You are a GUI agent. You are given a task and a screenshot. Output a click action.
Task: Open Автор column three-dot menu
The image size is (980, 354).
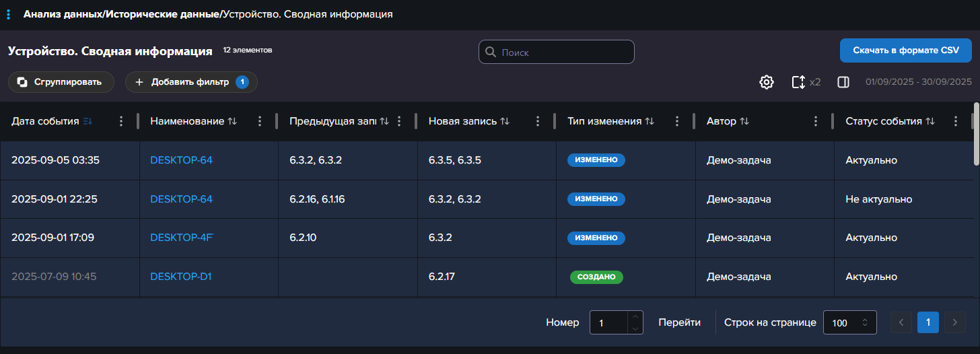coord(816,121)
